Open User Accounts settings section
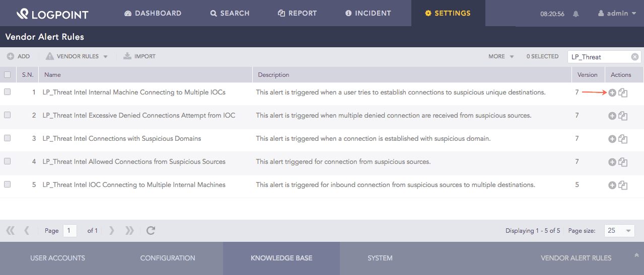Image resolution: width=644 pixels, height=275 pixels. (57, 258)
